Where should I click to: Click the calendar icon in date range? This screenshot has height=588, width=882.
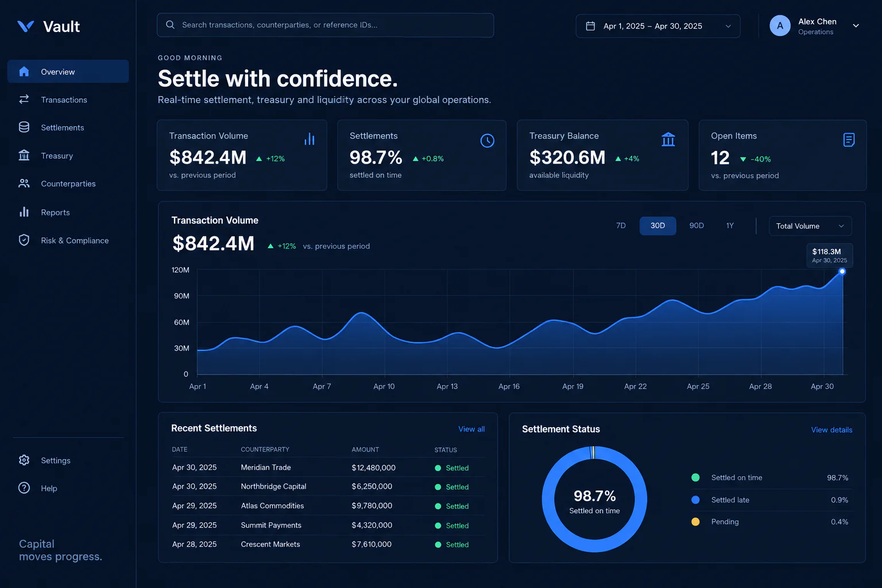click(590, 26)
